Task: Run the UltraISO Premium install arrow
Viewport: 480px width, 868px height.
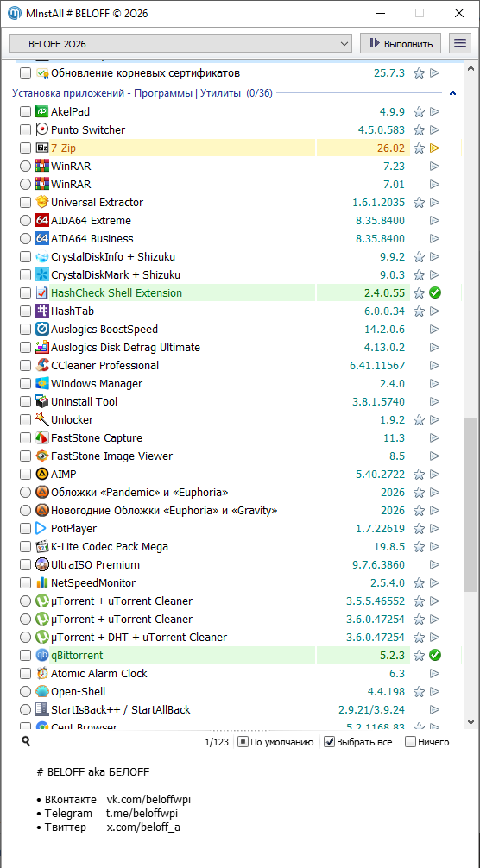Action: tap(434, 565)
